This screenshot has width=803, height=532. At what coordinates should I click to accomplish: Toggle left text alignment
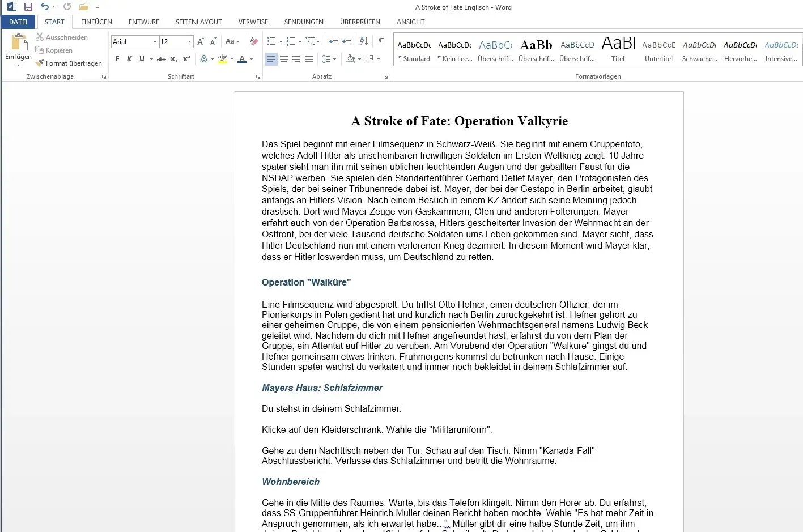271,59
